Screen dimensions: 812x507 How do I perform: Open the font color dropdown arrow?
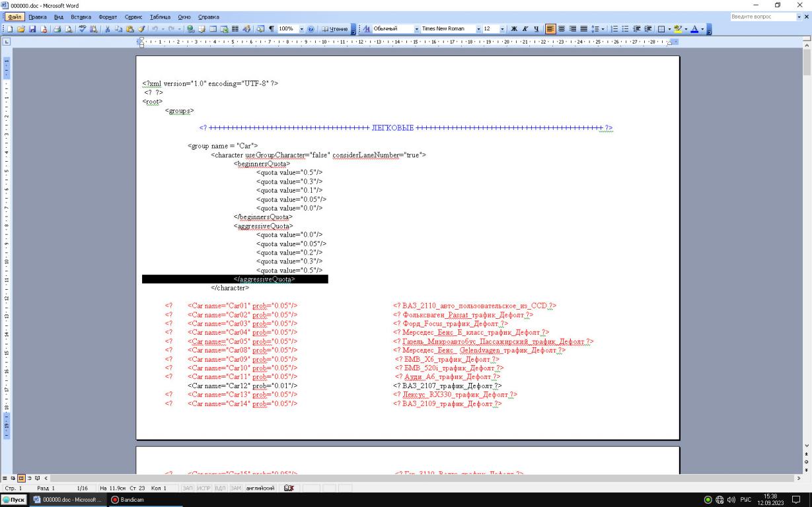[x=702, y=29]
